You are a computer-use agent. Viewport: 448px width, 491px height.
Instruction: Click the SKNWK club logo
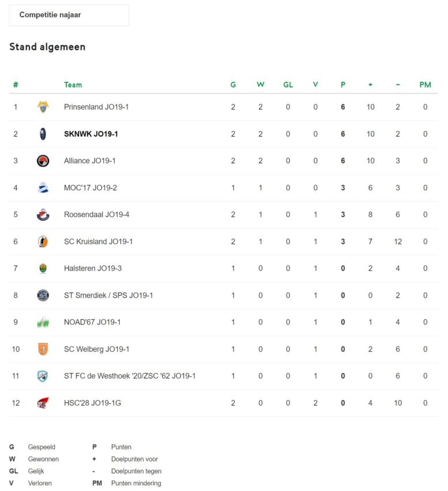[43, 134]
